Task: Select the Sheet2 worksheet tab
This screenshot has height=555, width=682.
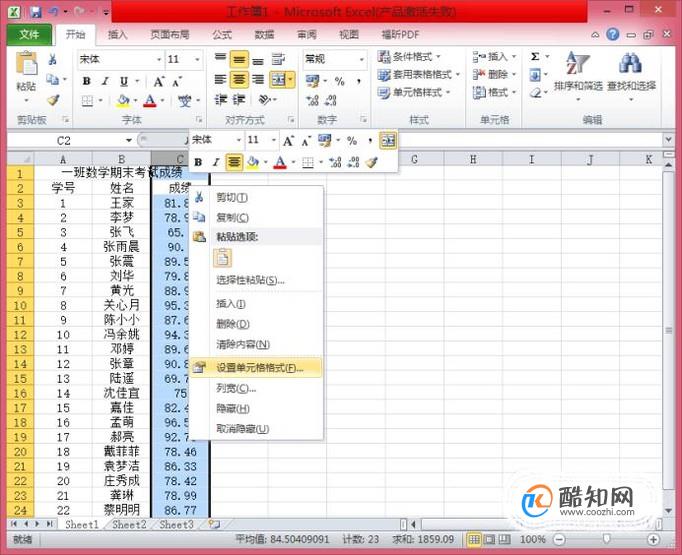Action: click(x=129, y=525)
